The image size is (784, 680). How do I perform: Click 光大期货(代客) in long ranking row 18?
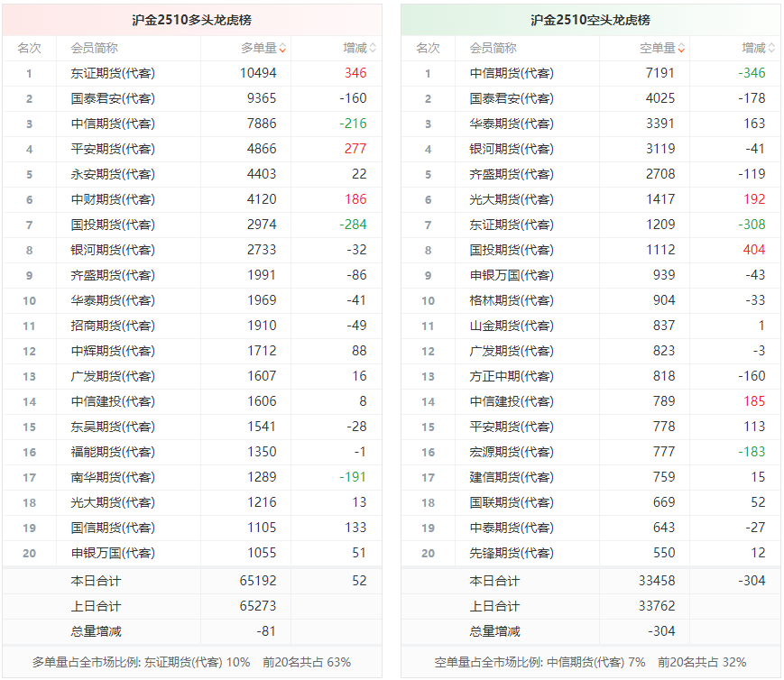(113, 502)
